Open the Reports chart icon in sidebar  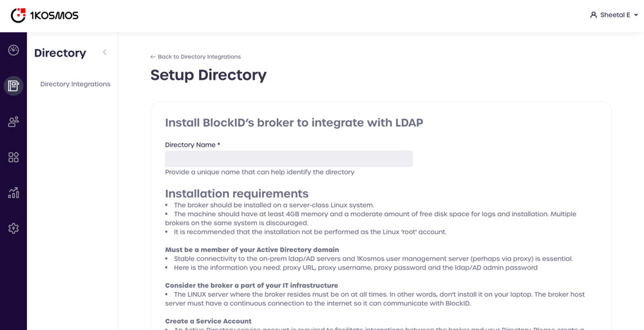[x=14, y=193]
